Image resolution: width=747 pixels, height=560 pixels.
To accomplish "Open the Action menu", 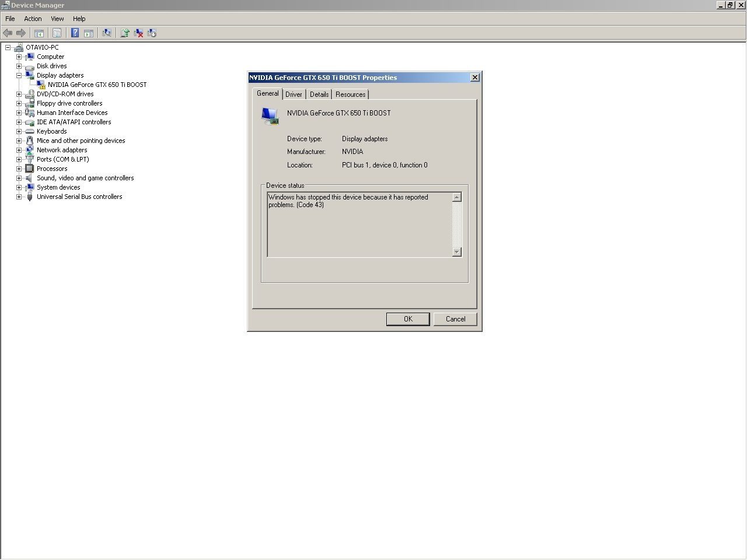I will click(33, 19).
